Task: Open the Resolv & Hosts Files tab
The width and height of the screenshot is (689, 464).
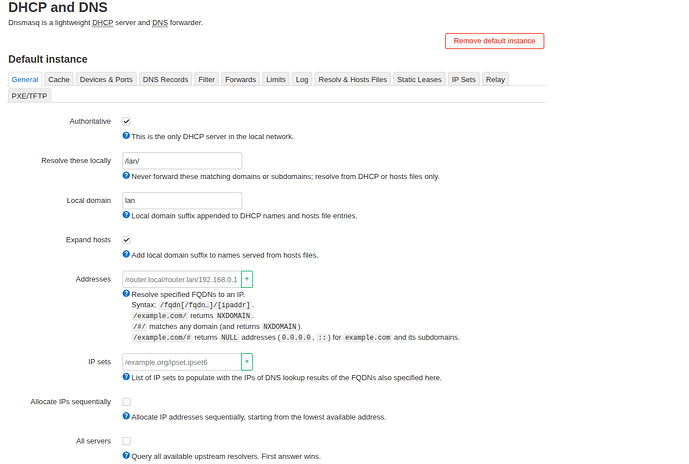Action: pyautogui.click(x=352, y=79)
